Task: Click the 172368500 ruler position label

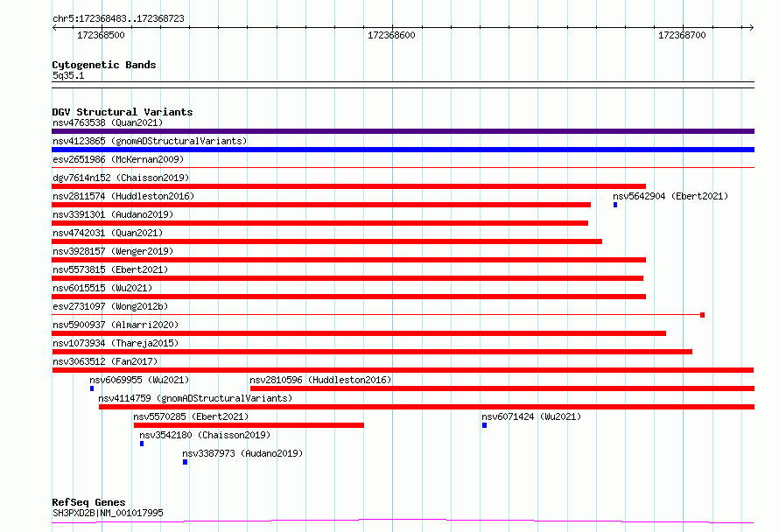Action: click(101, 35)
